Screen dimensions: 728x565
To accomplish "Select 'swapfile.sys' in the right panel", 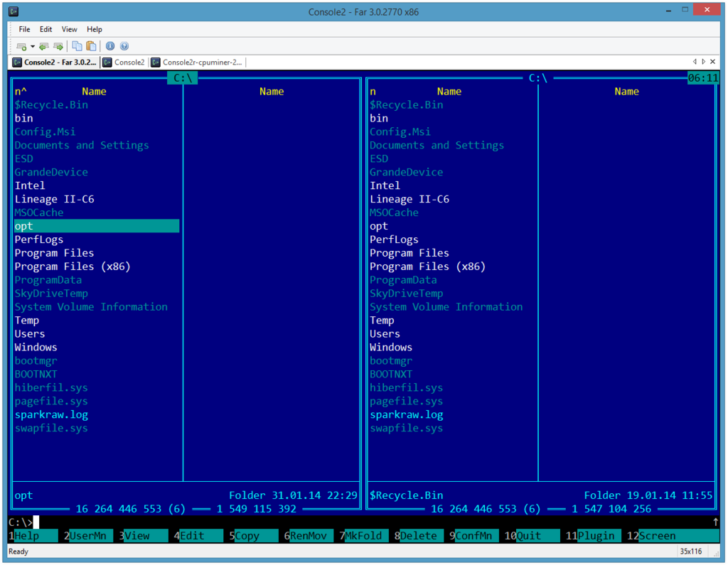I will point(406,428).
